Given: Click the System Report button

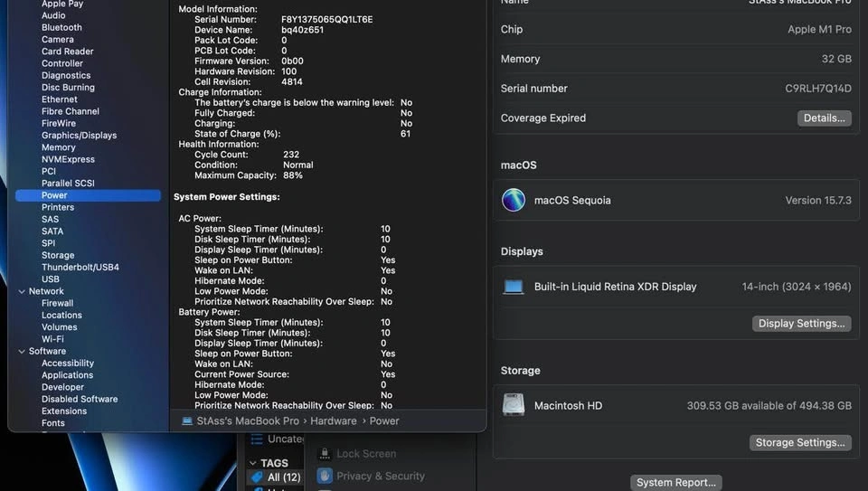Looking at the screenshot, I should [x=676, y=482].
